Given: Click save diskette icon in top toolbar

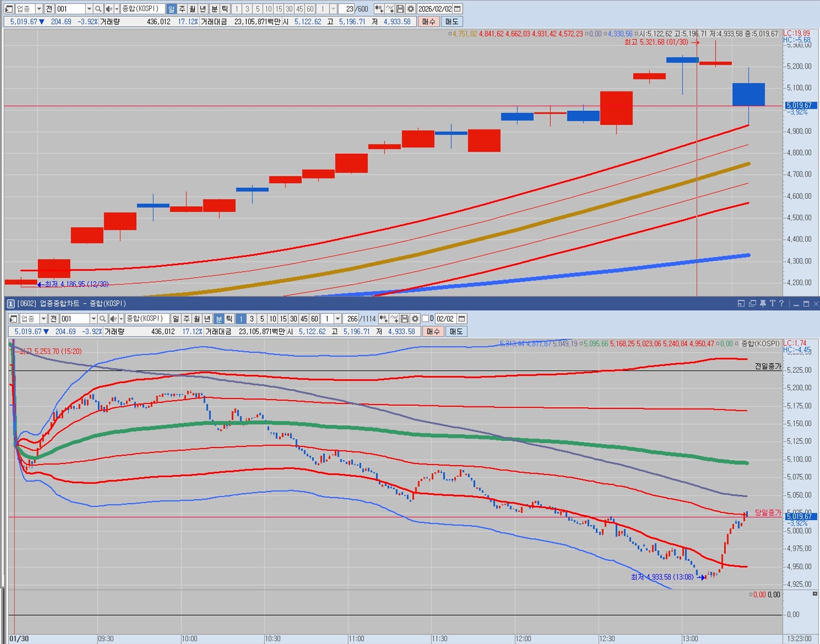Looking at the screenshot, I should click(400, 9).
